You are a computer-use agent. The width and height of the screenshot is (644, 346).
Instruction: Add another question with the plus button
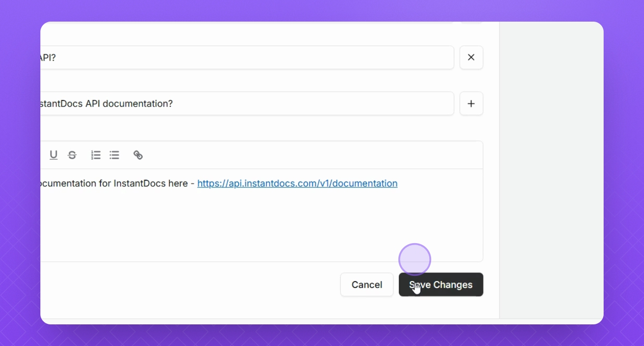point(471,103)
